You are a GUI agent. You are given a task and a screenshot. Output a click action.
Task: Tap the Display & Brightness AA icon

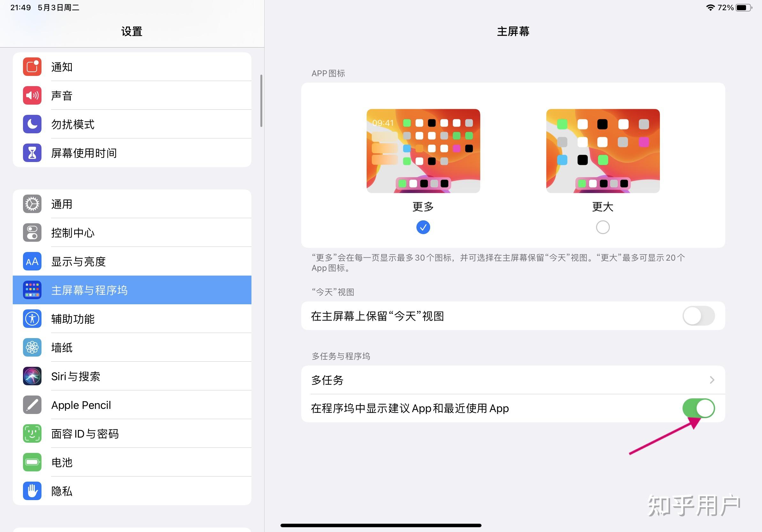pyautogui.click(x=32, y=261)
